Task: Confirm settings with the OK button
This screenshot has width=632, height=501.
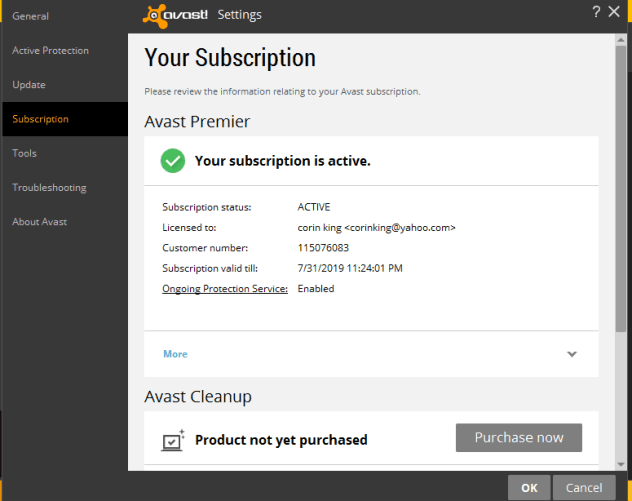Action: click(529, 487)
